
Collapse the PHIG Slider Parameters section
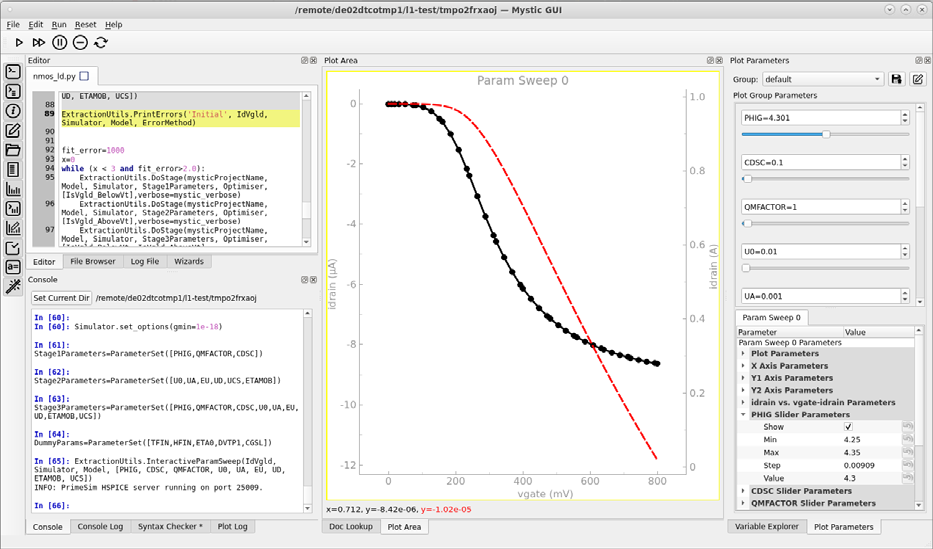click(x=743, y=414)
